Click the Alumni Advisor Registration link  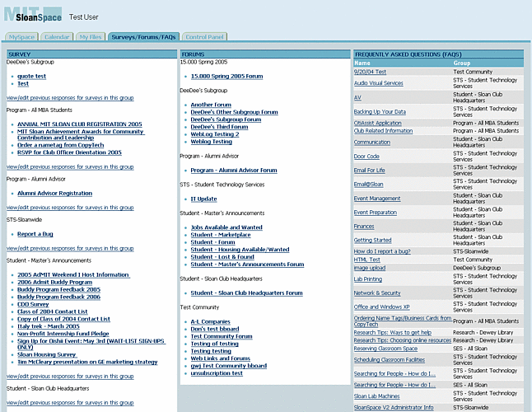click(x=54, y=194)
